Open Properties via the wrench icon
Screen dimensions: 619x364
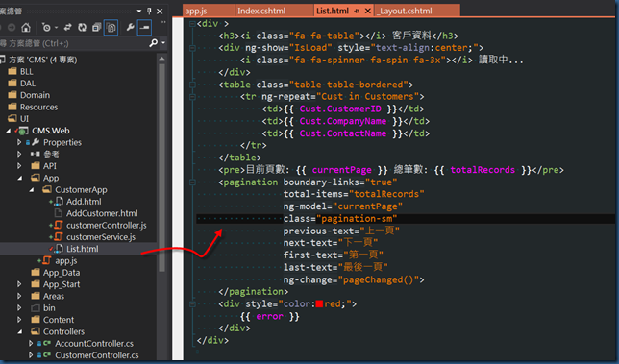click(x=130, y=27)
